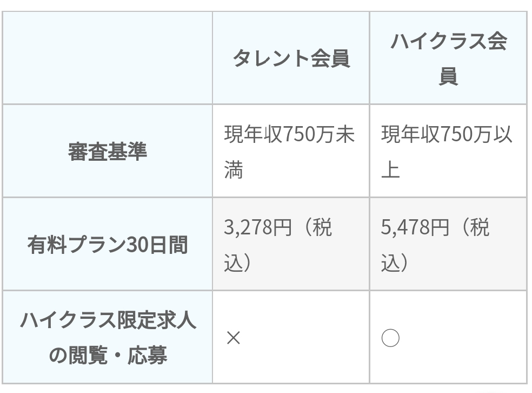Click the ハイクラス限定求人の閲覧・応募 row label
532x393 pixels.
107,337
